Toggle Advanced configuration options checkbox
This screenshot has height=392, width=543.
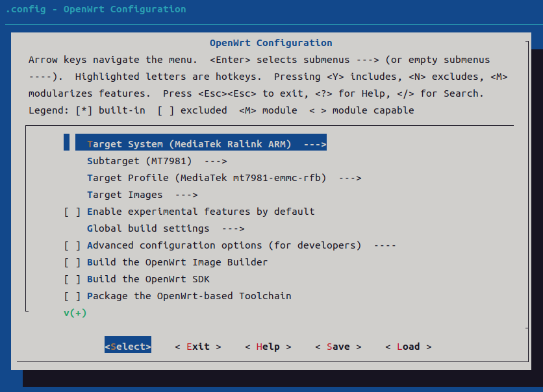click(x=72, y=245)
